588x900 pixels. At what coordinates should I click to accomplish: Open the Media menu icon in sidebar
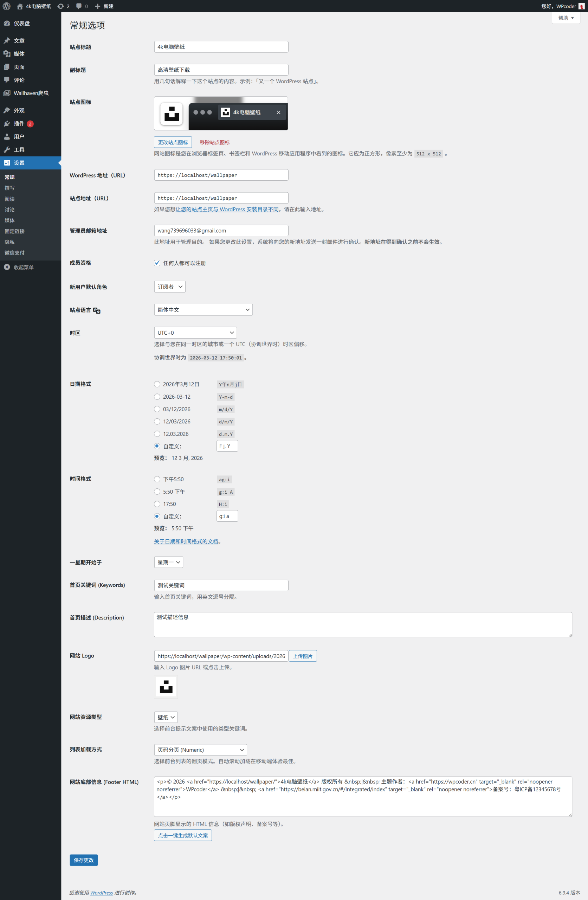tap(7, 54)
